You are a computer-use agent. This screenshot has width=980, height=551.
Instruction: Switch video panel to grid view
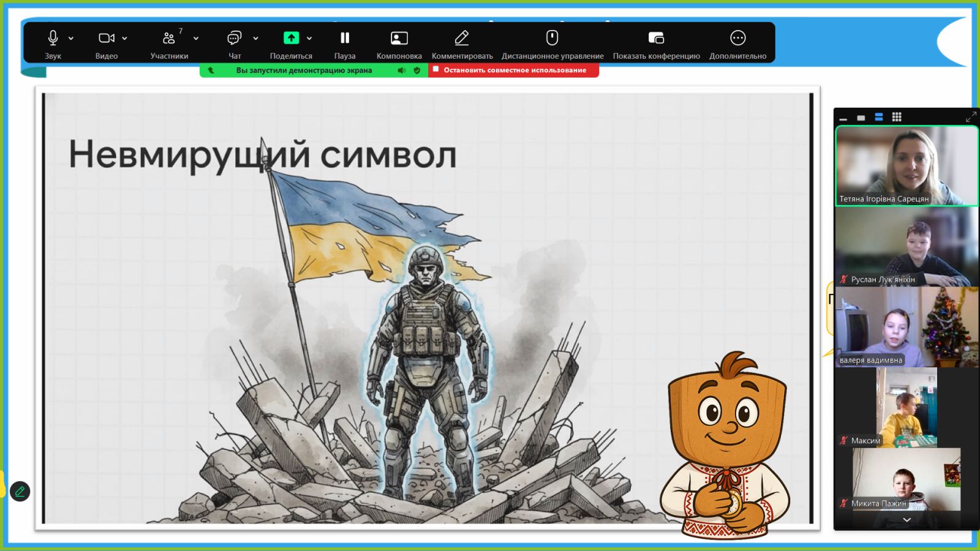coord(897,117)
